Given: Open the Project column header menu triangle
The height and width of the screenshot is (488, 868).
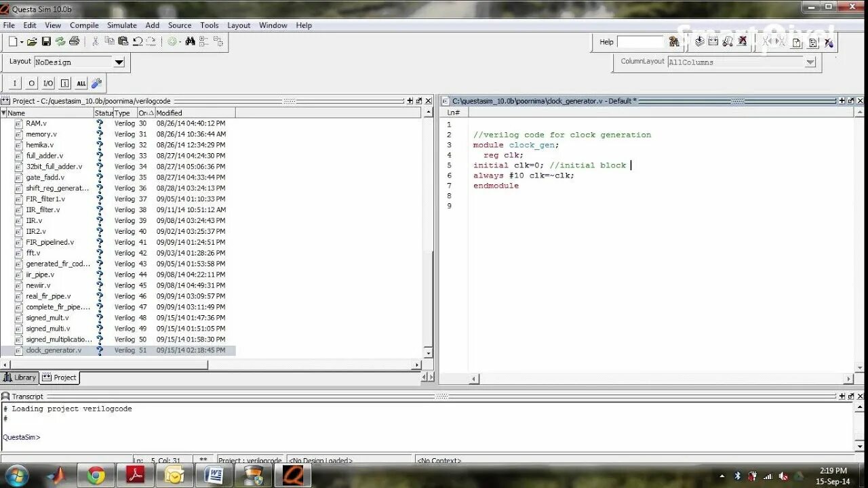Looking at the screenshot, I should pyautogui.click(x=3, y=113).
